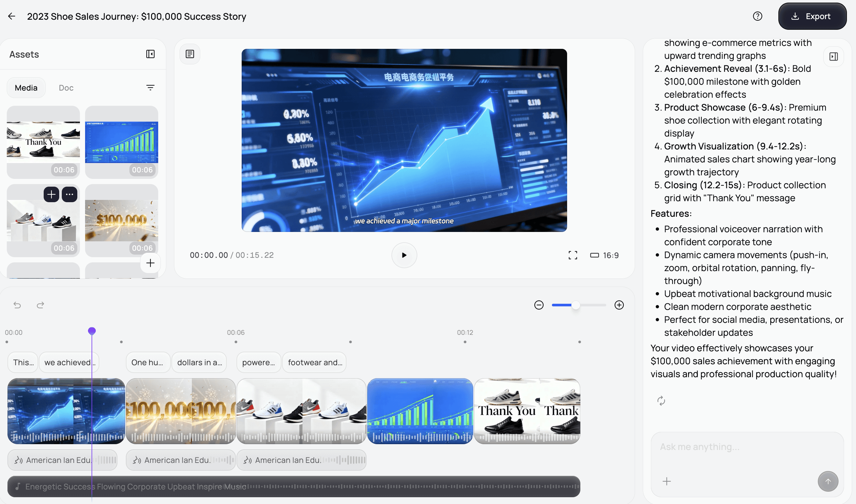Viewport: 856px width, 504px height.
Task: Collapse the Assets panel
Action: tap(150, 54)
